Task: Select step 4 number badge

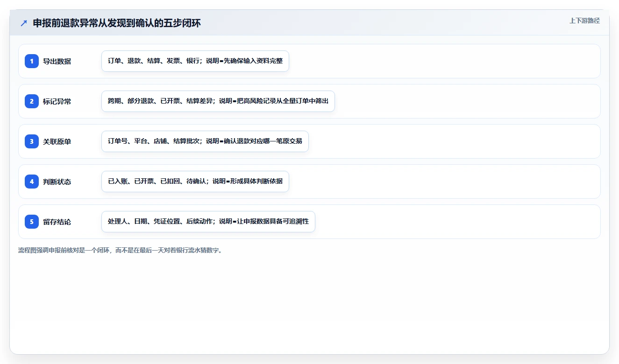Action: click(x=32, y=182)
